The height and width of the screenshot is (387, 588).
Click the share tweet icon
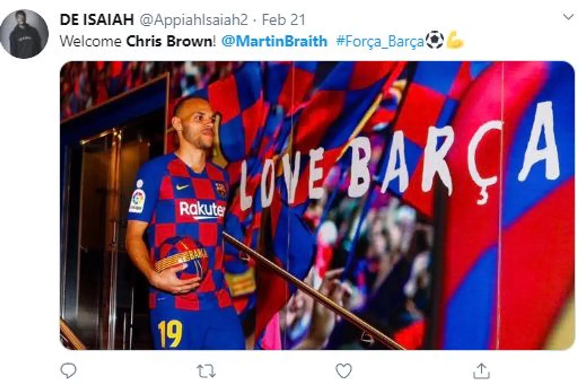[481, 371]
